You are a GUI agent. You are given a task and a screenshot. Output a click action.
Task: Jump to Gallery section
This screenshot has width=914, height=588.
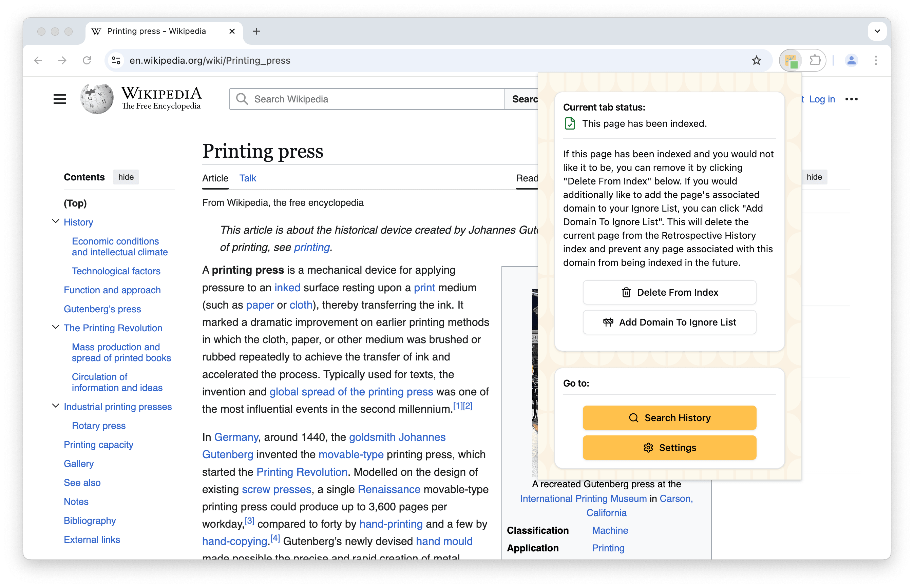[79, 464]
